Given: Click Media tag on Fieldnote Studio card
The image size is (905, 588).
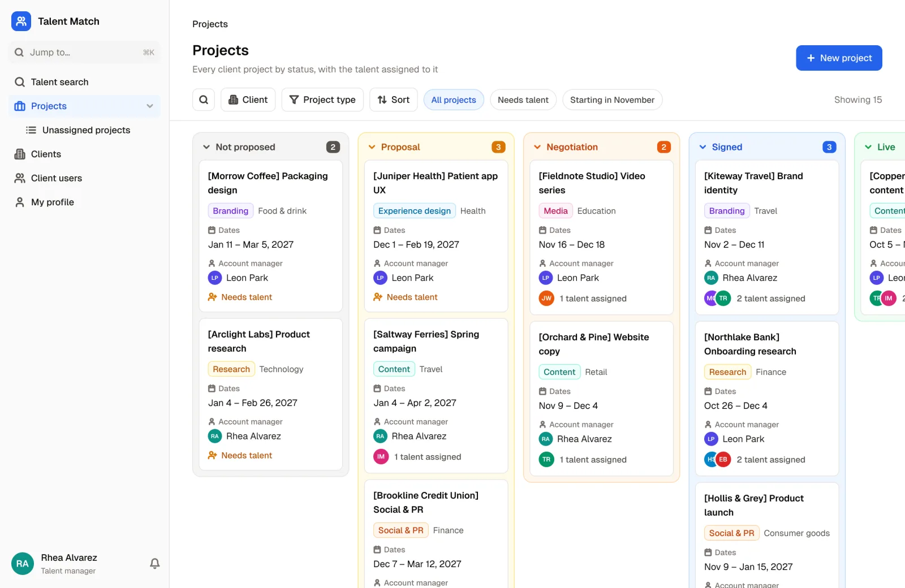Looking at the screenshot, I should click(555, 210).
